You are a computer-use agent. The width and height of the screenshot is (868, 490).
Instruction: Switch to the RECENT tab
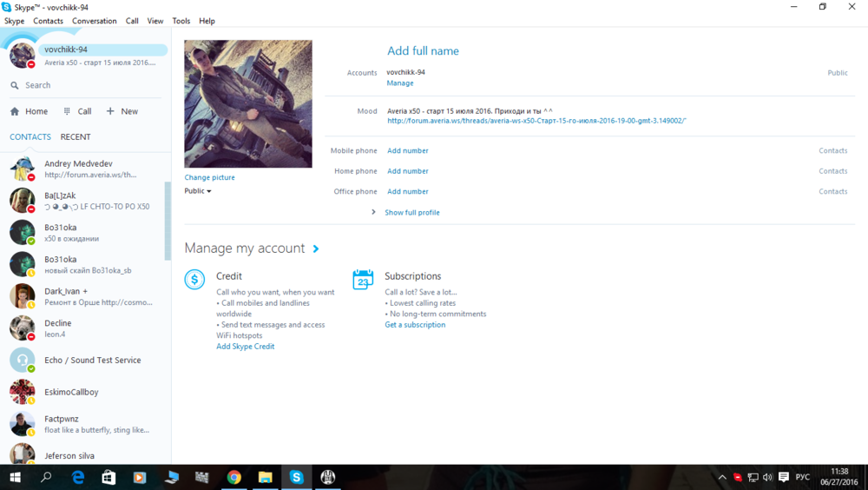click(76, 137)
